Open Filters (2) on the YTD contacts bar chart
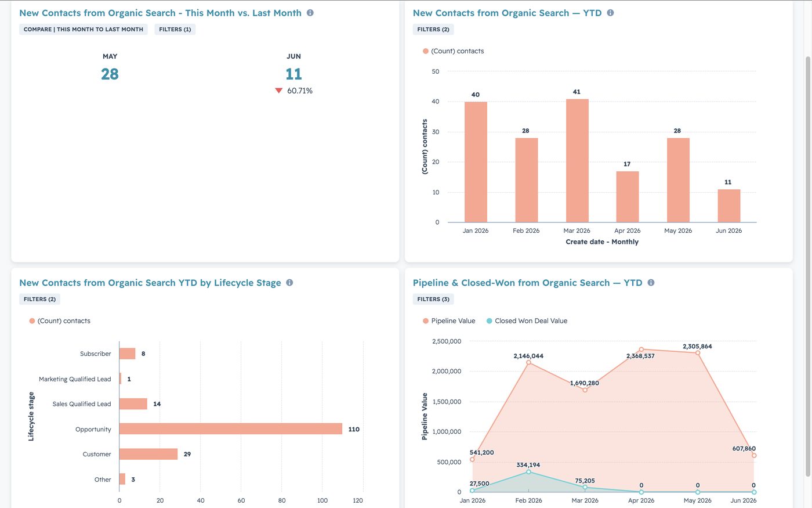Image resolution: width=812 pixels, height=508 pixels. point(433,30)
